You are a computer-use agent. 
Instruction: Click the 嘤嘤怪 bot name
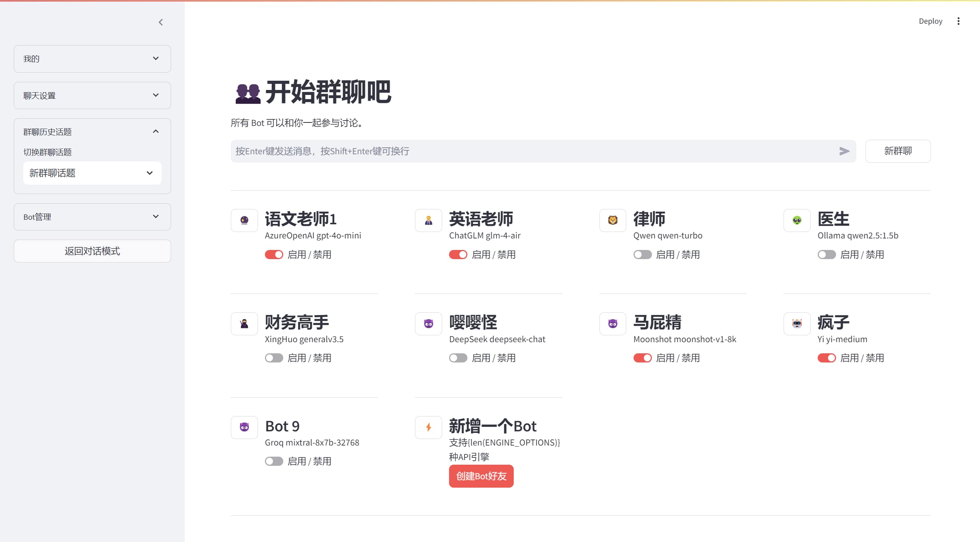tap(473, 322)
